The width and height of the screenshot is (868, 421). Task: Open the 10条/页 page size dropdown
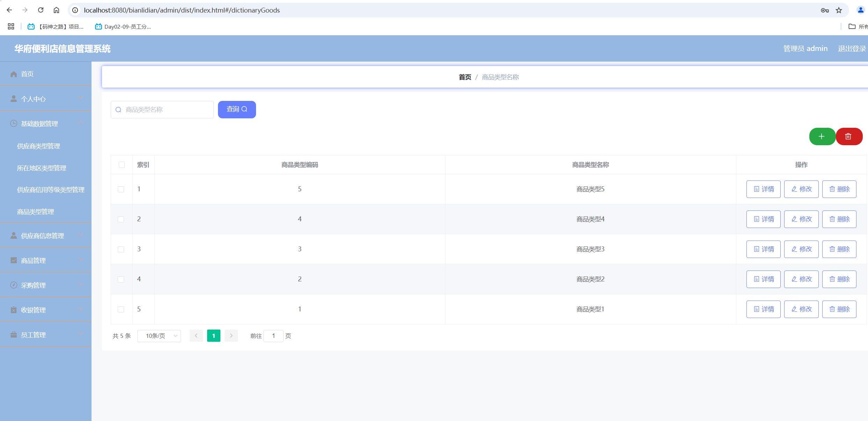click(159, 336)
